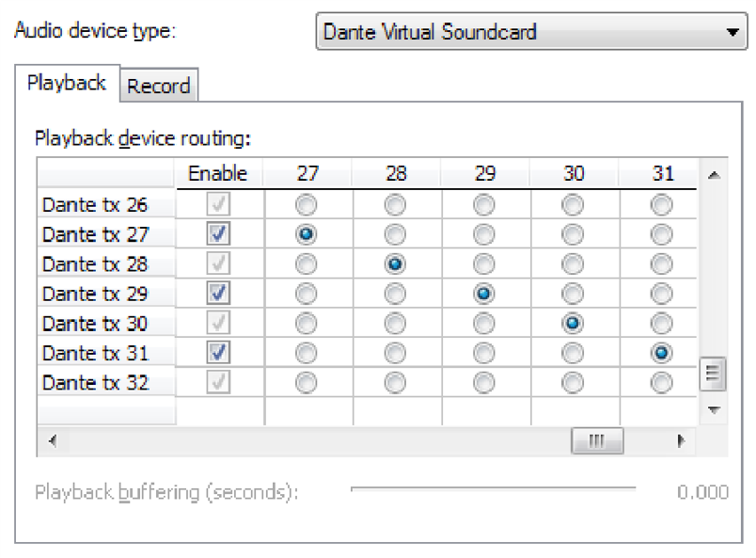Click column header 30
The image size is (756, 558).
(574, 173)
